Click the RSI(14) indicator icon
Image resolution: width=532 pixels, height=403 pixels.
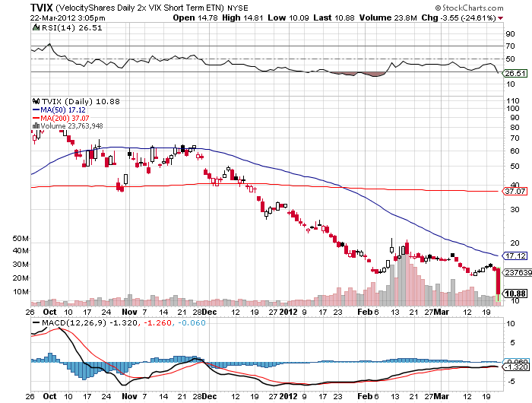(36, 27)
